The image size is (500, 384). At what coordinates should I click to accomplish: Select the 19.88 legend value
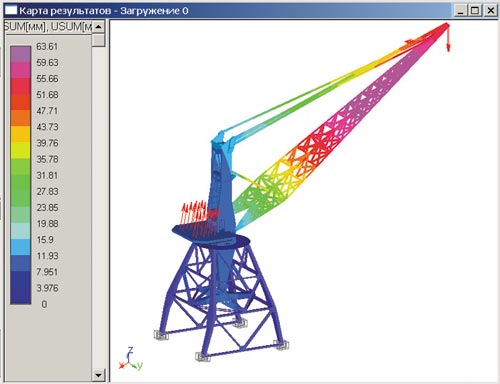[47, 223]
